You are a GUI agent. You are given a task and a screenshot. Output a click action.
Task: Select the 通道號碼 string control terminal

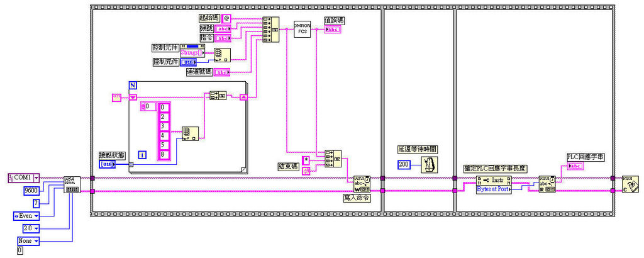pos(223,72)
